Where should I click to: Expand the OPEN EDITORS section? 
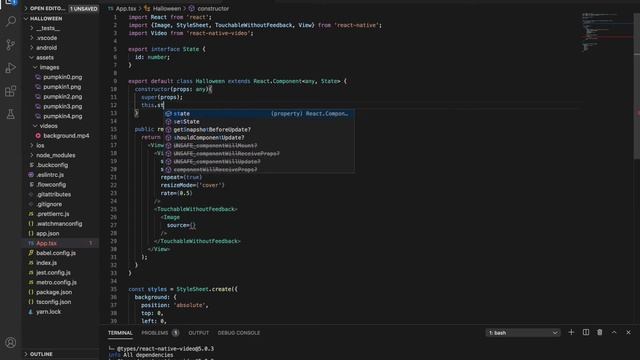[x=60, y=9]
